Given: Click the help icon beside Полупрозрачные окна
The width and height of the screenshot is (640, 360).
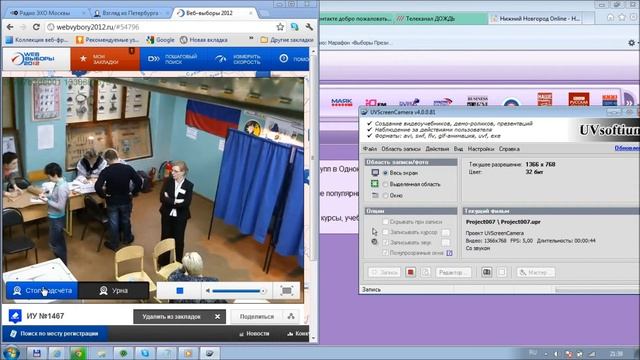Looking at the screenshot, I should [x=449, y=253].
